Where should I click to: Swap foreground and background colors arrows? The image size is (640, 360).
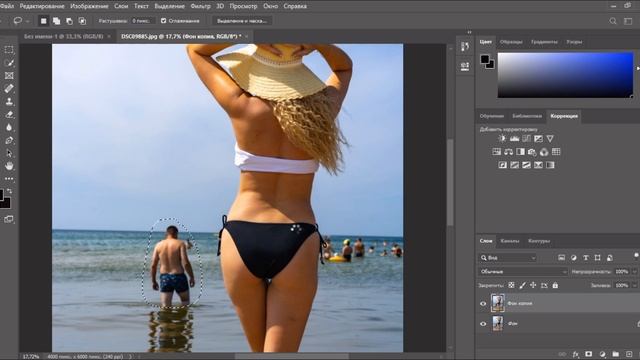9,191
